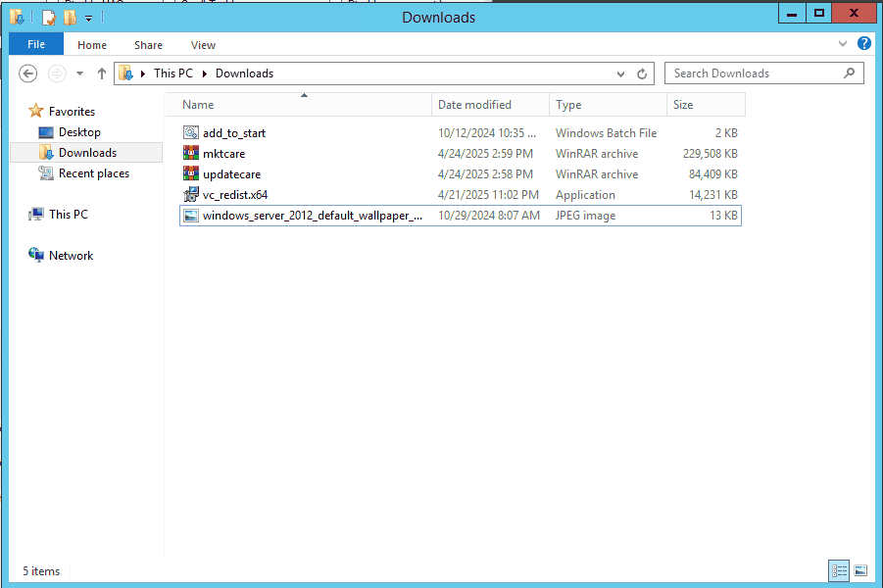Open the address bar history dropdown

point(620,73)
